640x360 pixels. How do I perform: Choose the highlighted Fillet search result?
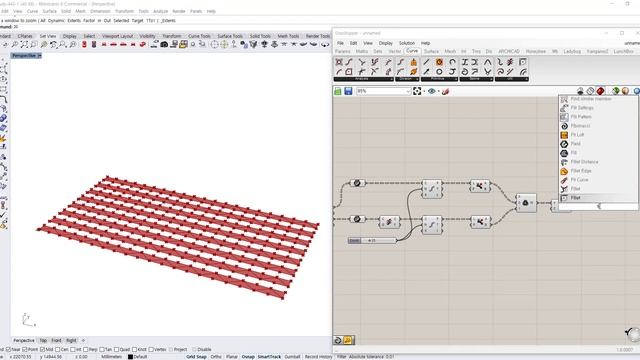(598, 198)
